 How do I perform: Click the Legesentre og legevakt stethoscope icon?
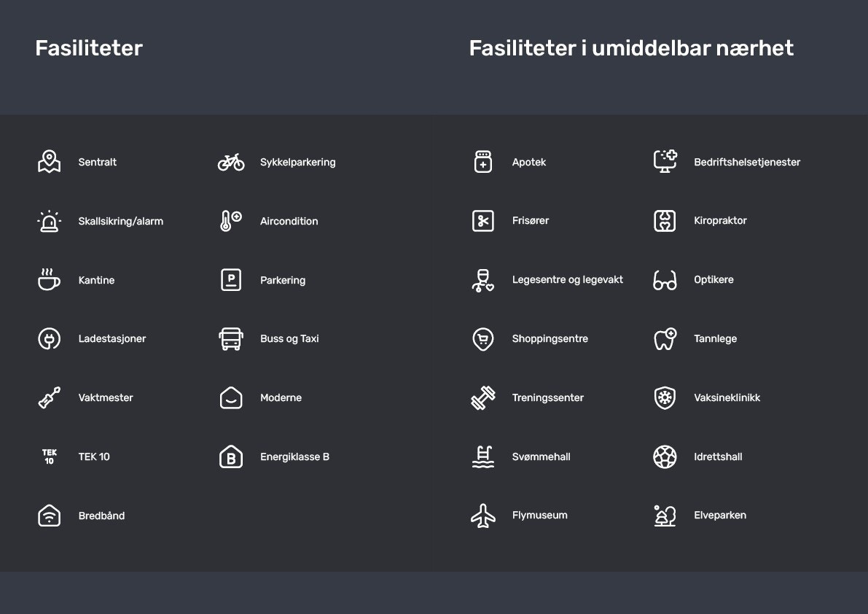pos(482,280)
